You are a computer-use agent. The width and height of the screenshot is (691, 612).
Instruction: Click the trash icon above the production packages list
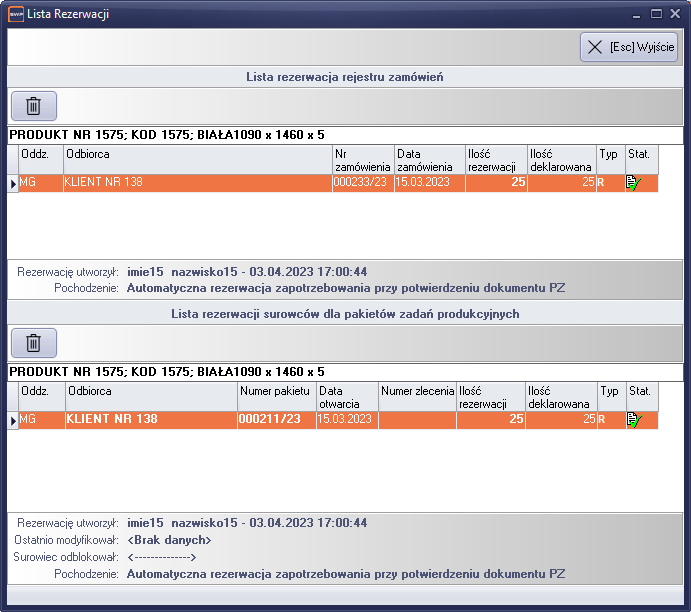tap(33, 343)
